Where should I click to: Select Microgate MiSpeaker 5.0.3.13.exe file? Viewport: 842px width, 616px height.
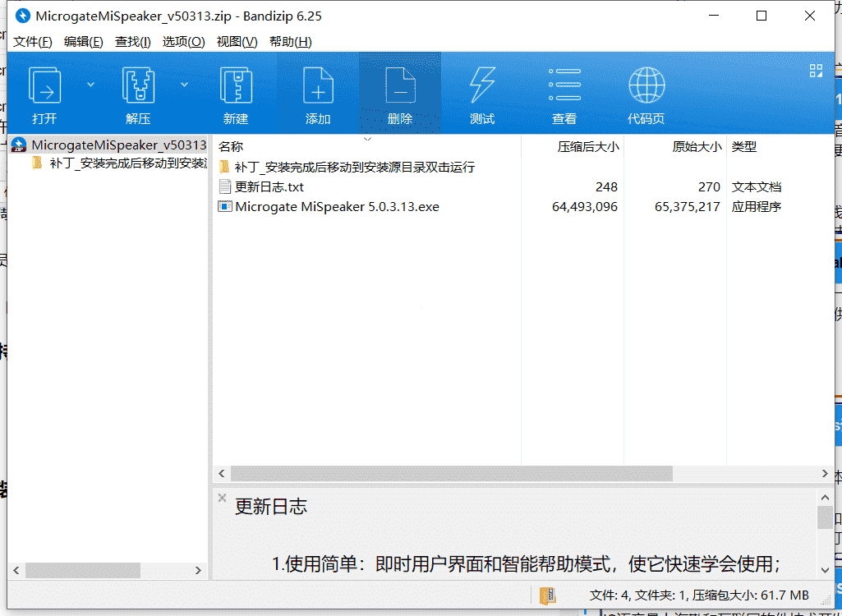coord(337,207)
